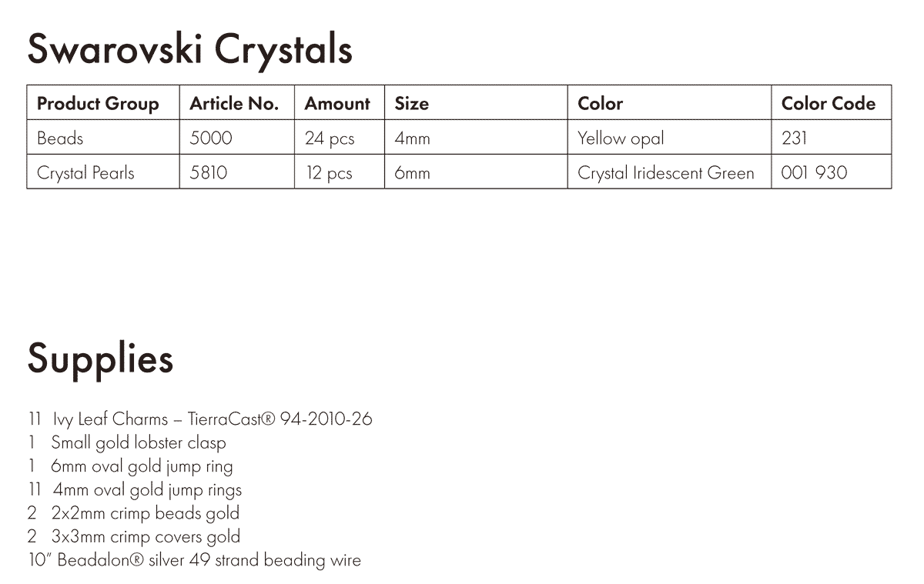Select the Ivy Leaf Charms TierraCast line
Image resolution: width=924 pixels, height=584 pixels.
[x=200, y=419]
